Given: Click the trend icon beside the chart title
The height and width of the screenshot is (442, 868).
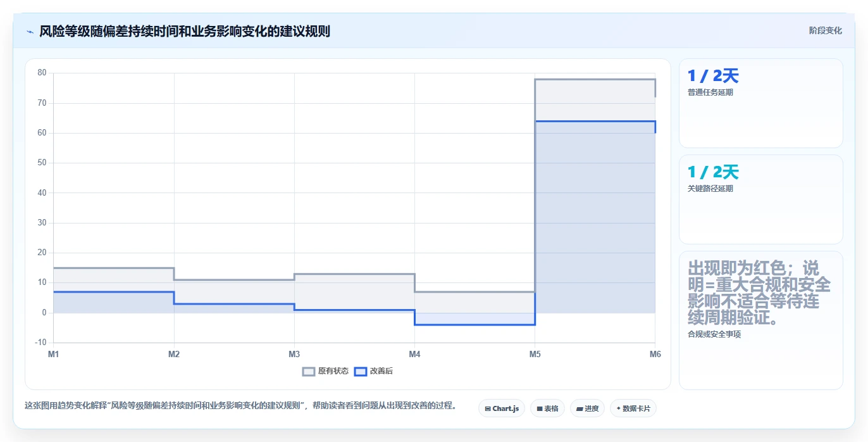Looking at the screenshot, I should tap(30, 31).
